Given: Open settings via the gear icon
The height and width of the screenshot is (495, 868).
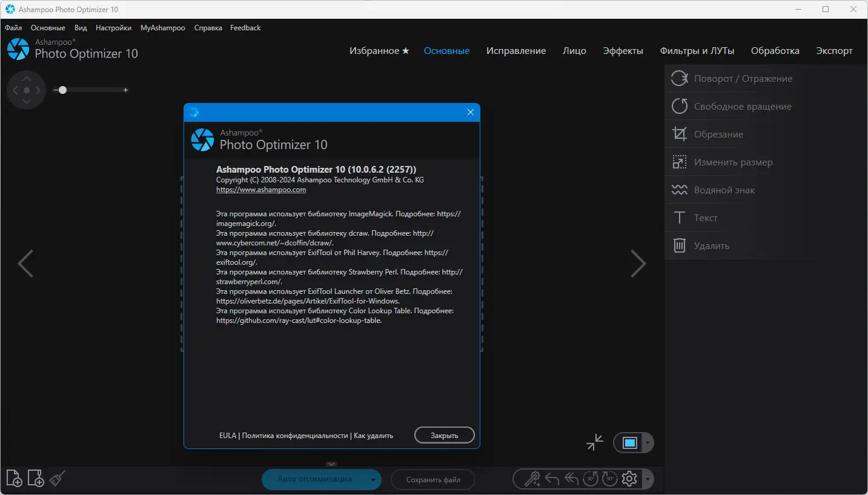Looking at the screenshot, I should coord(629,479).
